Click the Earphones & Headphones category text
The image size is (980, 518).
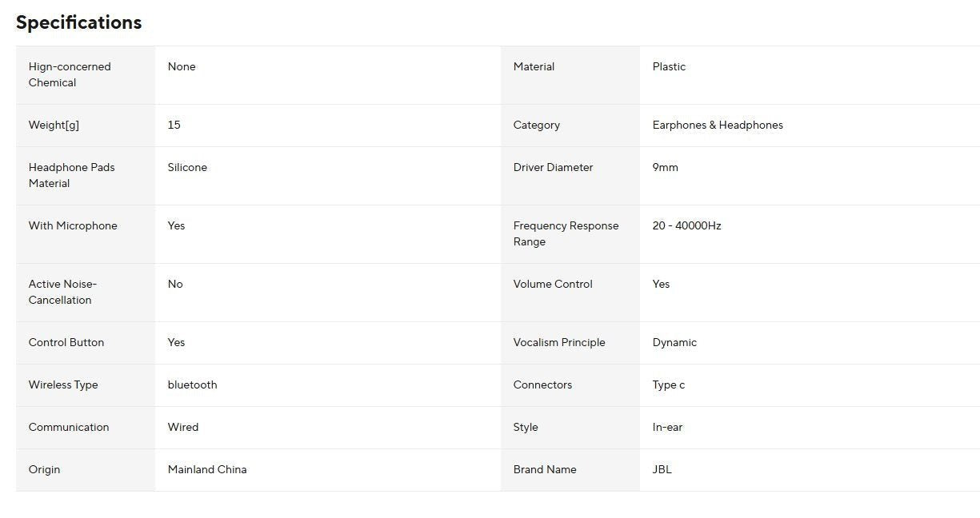coord(718,125)
